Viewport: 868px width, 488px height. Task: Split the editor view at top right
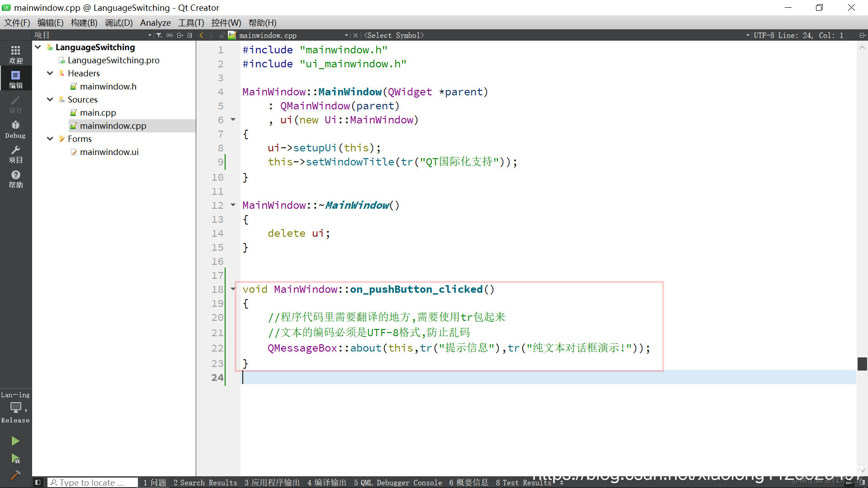[862, 35]
